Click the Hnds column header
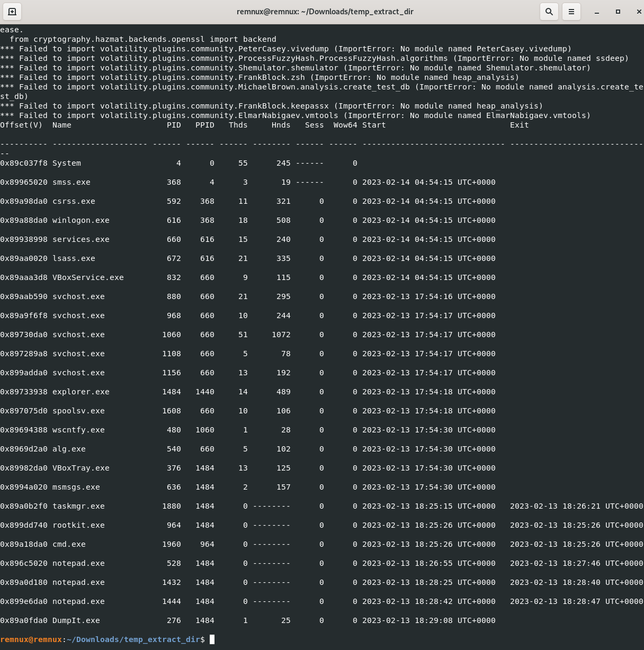Screen dimensions: 644x650 tap(281, 125)
